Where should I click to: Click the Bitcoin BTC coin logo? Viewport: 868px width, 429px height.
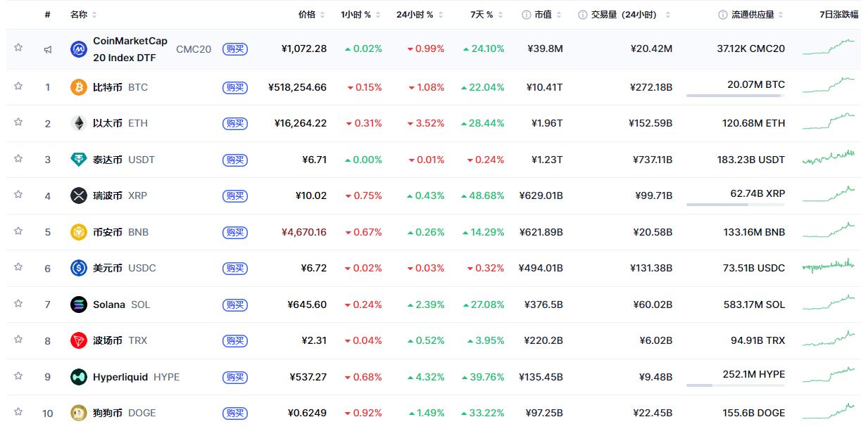coord(79,87)
